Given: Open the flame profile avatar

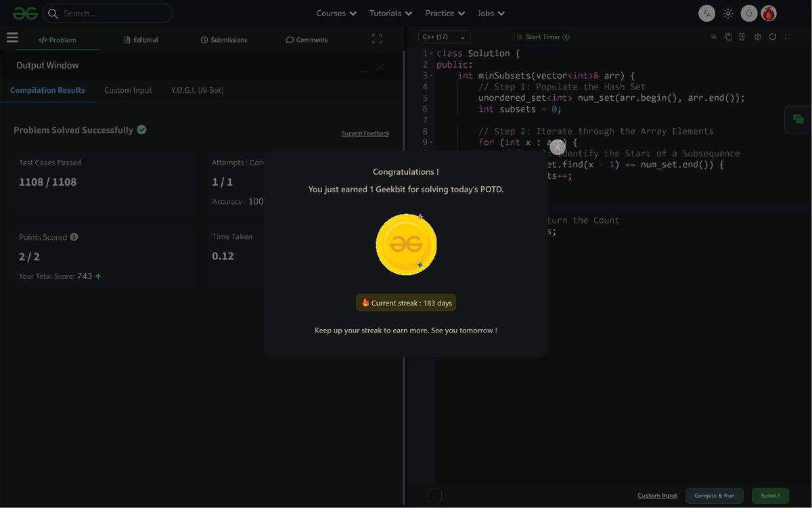Looking at the screenshot, I should click(x=769, y=13).
